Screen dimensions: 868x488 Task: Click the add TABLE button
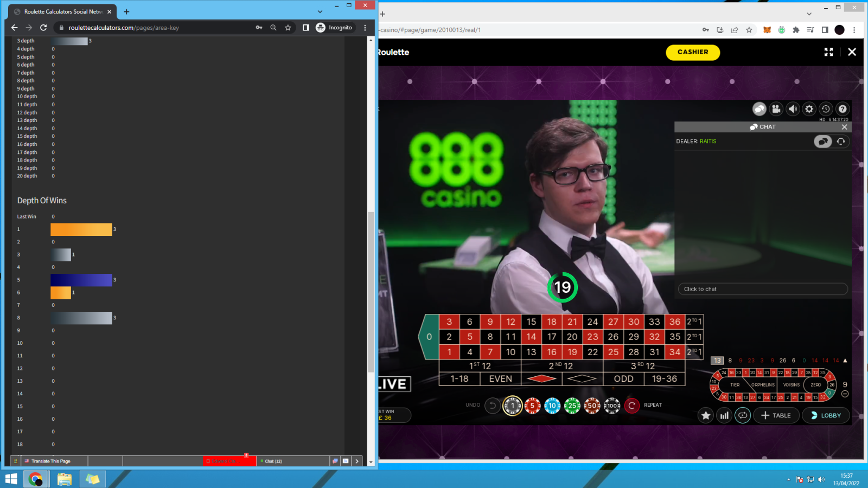(x=776, y=415)
